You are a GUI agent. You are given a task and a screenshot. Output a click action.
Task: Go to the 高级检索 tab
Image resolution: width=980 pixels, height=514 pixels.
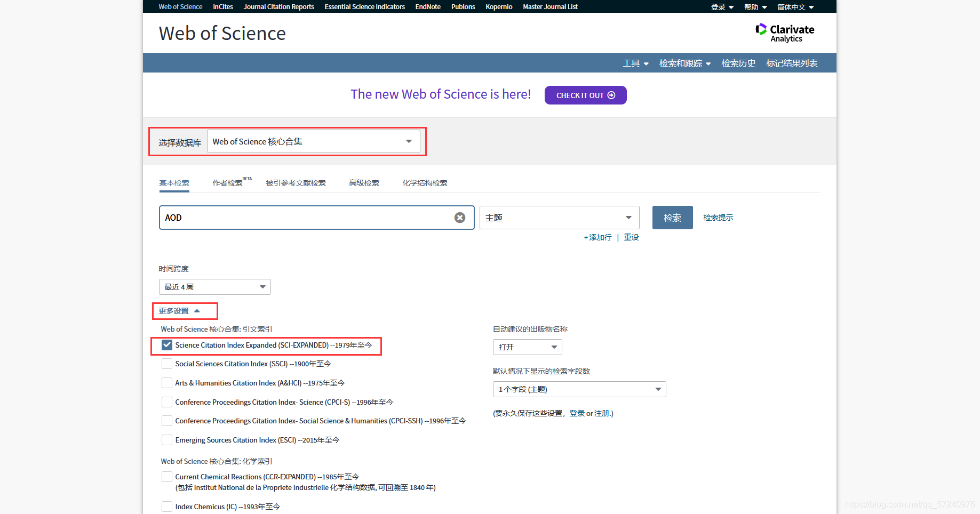tap(364, 183)
